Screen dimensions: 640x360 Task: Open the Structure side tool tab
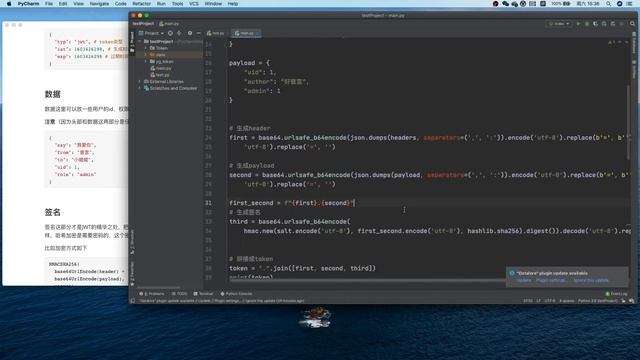pos(132,242)
